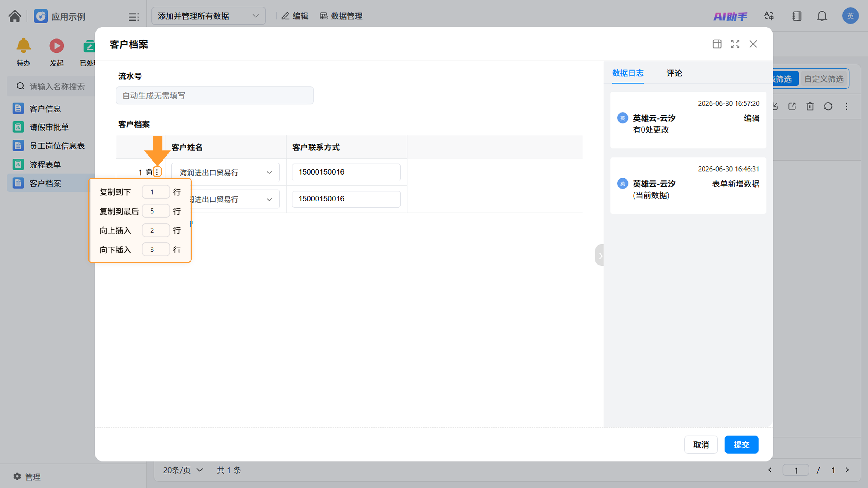The image size is (868, 488).
Task: Choose the 向下插入 menu entry
Action: [115, 250]
